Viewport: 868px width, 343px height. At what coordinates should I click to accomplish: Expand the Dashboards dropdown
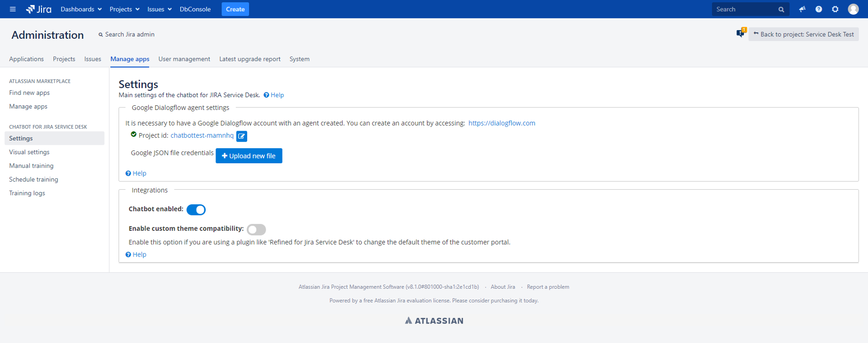pos(81,9)
